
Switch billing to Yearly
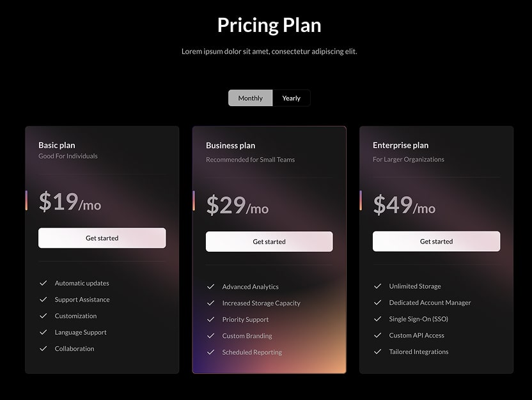[x=292, y=98]
